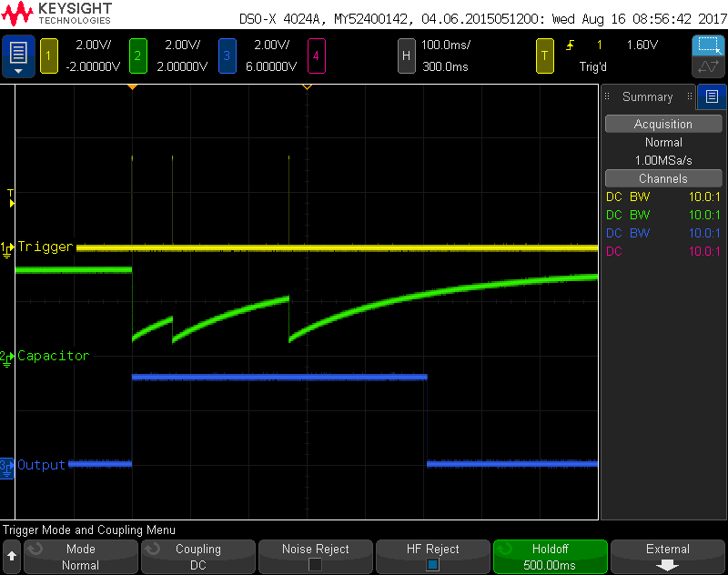Click the yellow Trigger waveform label
This screenshot has width=728, height=575.
45,247
